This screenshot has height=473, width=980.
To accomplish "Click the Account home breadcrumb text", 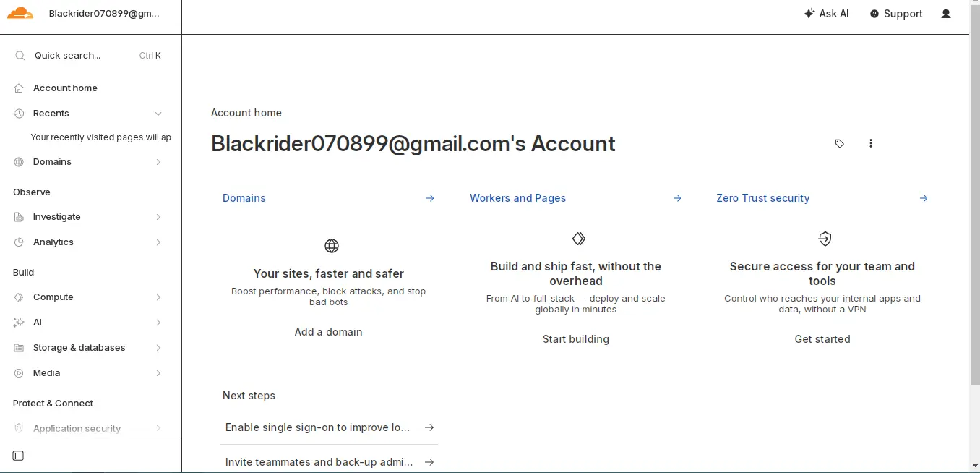I will point(246,113).
